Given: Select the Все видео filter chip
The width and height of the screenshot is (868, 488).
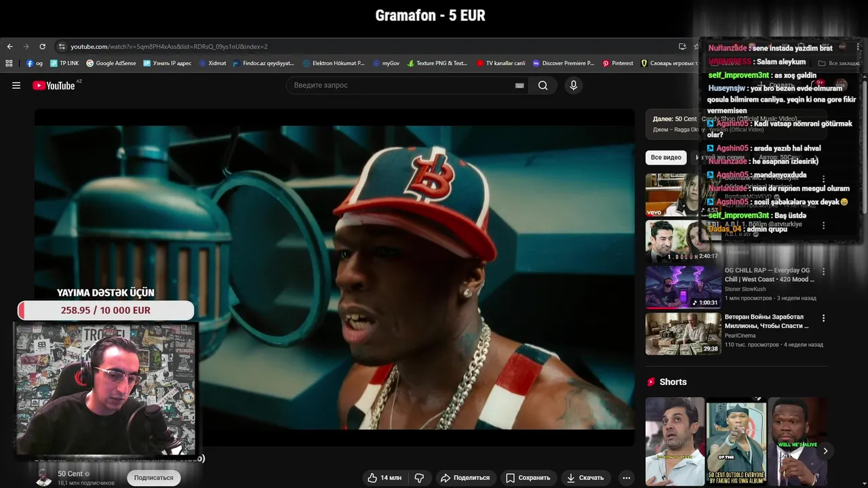Looking at the screenshot, I should (x=666, y=157).
